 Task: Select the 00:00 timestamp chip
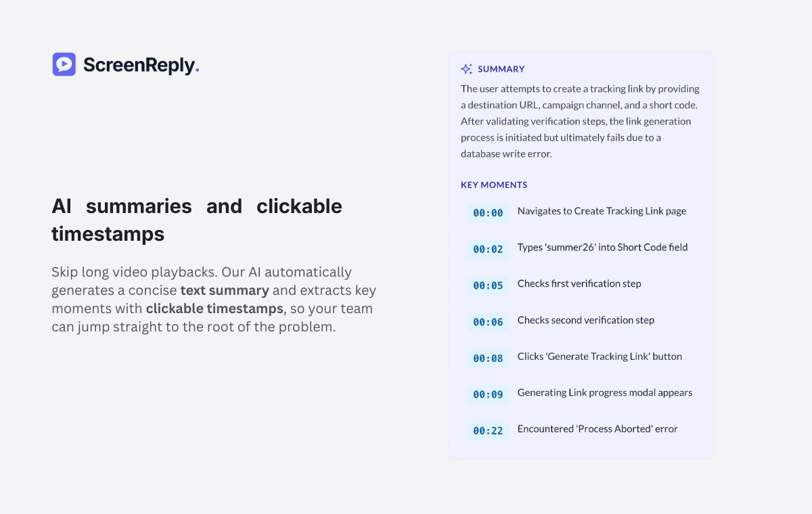[x=488, y=212]
